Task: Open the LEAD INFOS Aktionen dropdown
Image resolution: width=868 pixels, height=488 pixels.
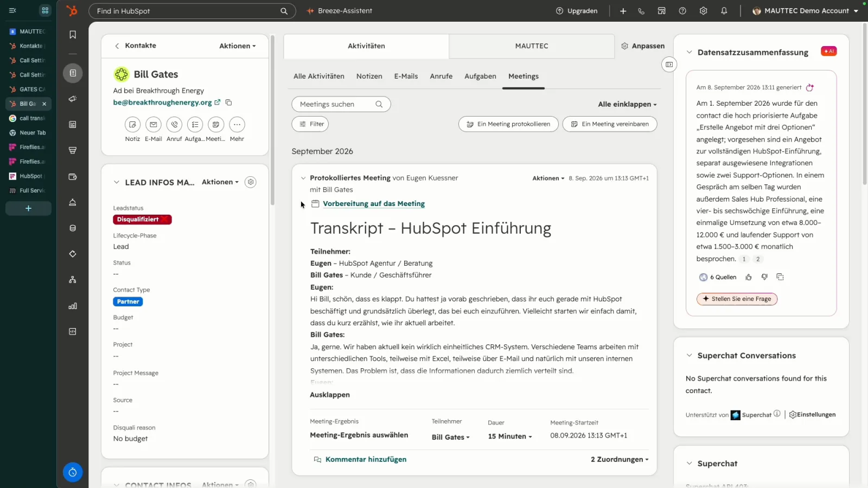Action: click(220, 182)
